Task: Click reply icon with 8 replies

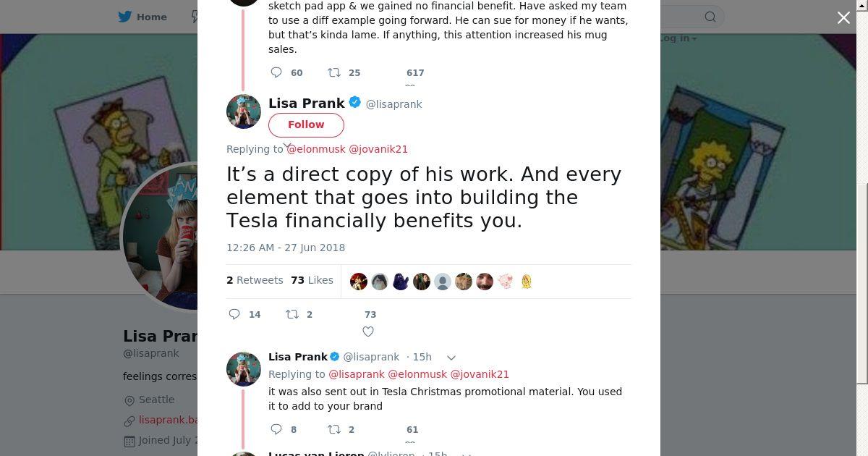Action: tap(276, 429)
